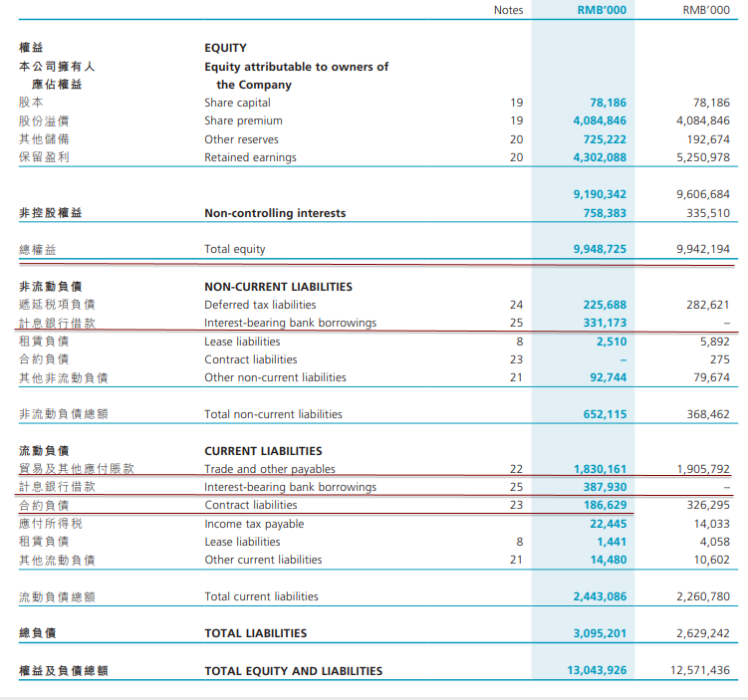Click the highlighted RMB'000 column header
Screen dimensions: 748x700
pos(602,10)
